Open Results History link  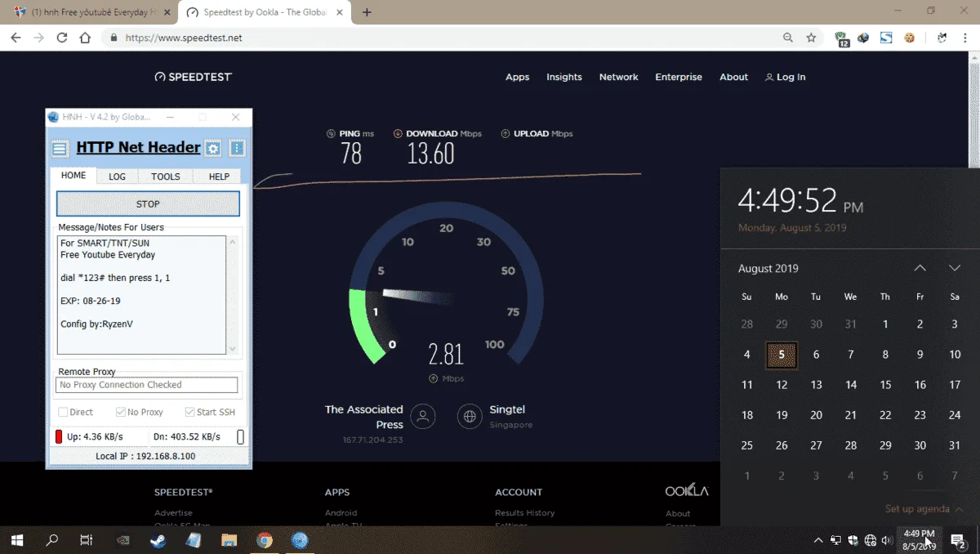coord(524,513)
